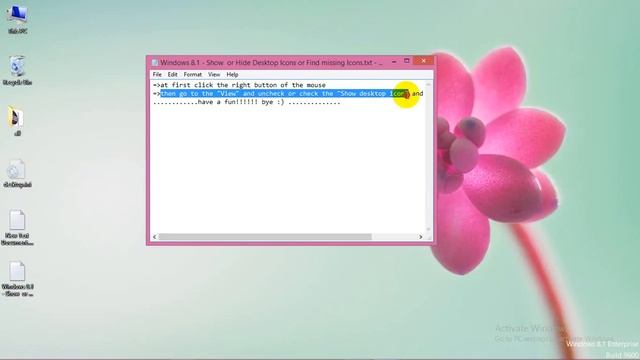
Task: Click the horizontal scrollbar right arrow
Action: tap(420, 237)
